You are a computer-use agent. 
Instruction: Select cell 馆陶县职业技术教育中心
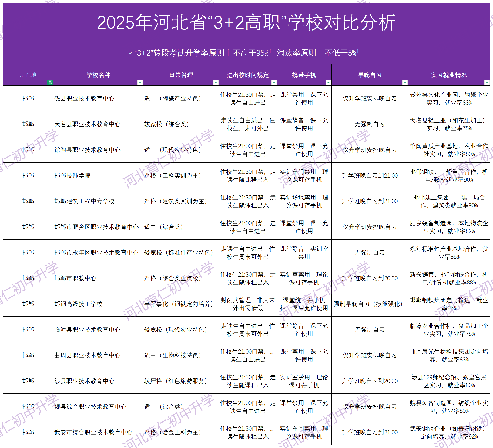(x=98, y=150)
